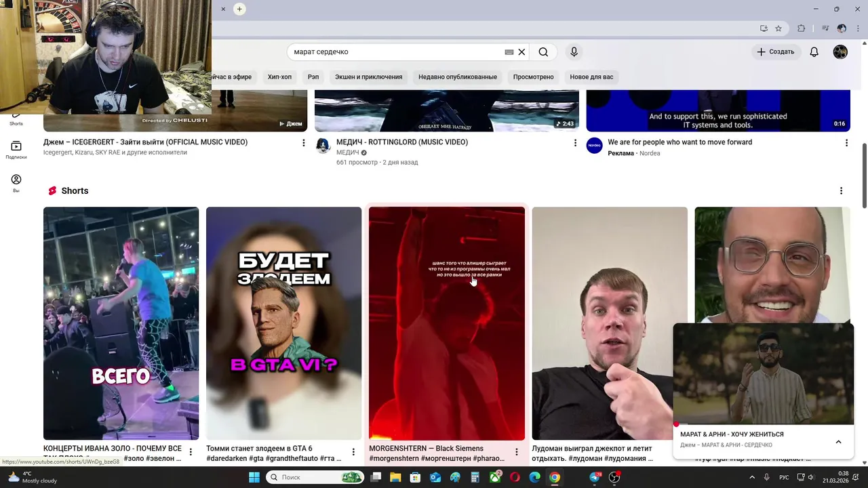Clear the search query with X
Screen dimensions: 868x488
coord(521,52)
